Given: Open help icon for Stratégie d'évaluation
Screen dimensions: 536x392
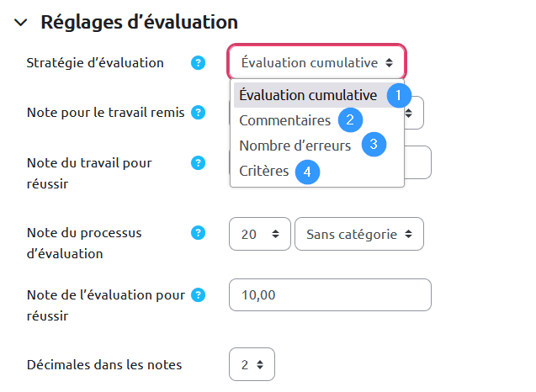Looking at the screenshot, I should (x=199, y=63).
